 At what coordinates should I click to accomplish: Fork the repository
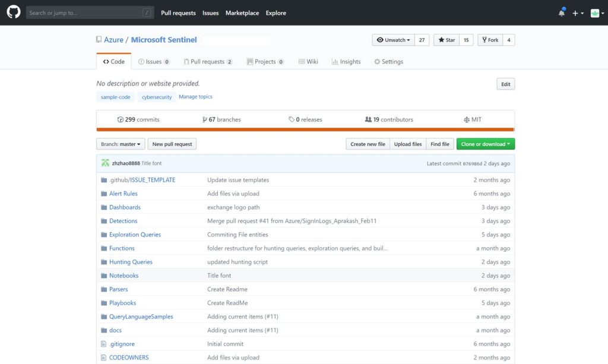tap(490, 40)
